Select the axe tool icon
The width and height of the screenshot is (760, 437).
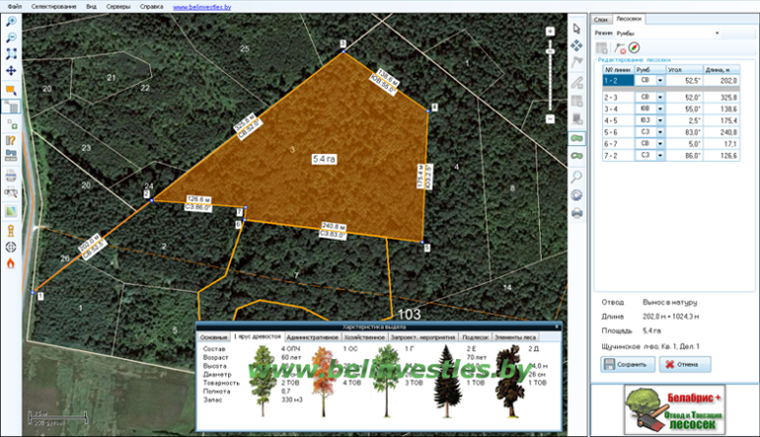pos(577,62)
